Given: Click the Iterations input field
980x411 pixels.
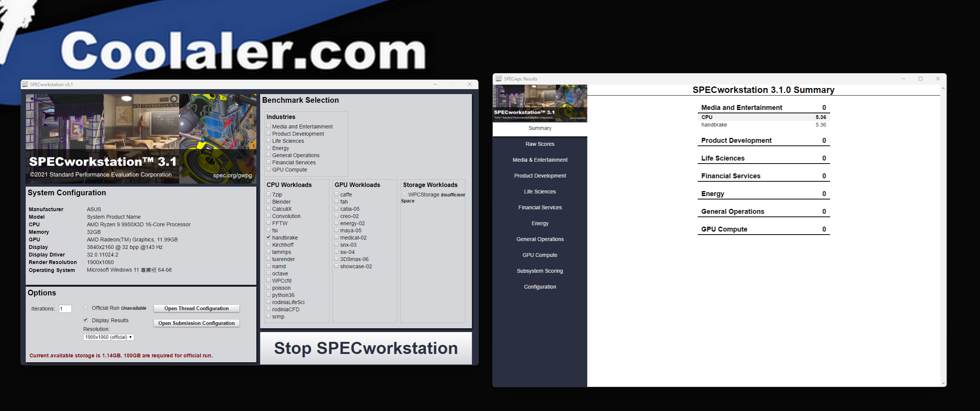Looking at the screenshot, I should pos(65,309).
